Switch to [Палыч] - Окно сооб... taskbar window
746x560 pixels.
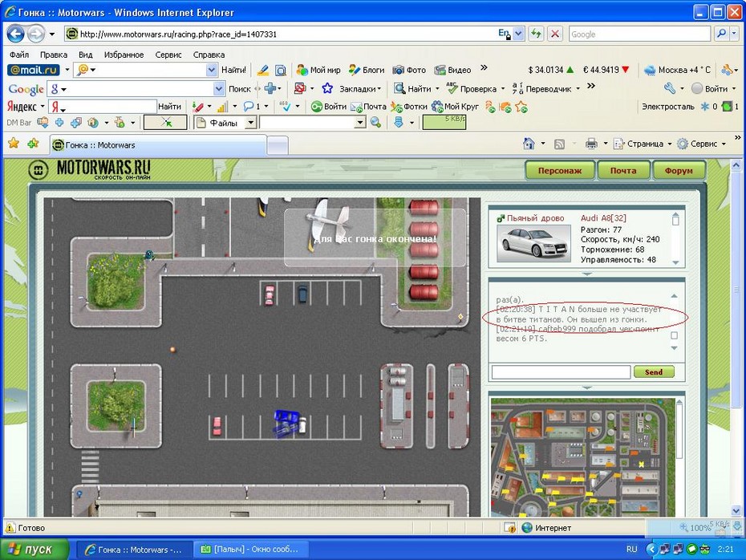[x=251, y=549]
